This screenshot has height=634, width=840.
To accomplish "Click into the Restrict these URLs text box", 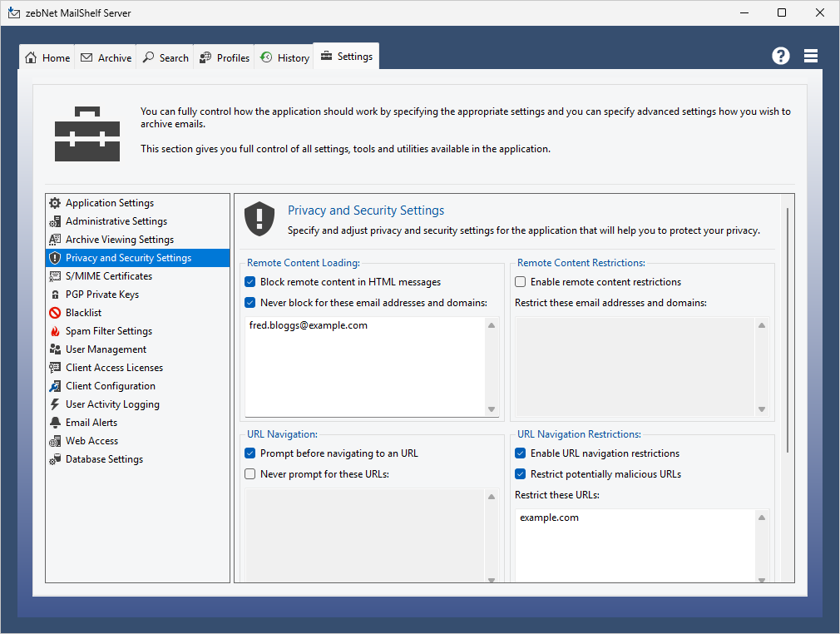I will [632, 545].
